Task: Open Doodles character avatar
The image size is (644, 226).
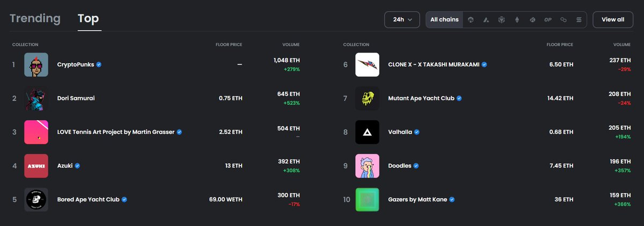Action: pyautogui.click(x=368, y=166)
